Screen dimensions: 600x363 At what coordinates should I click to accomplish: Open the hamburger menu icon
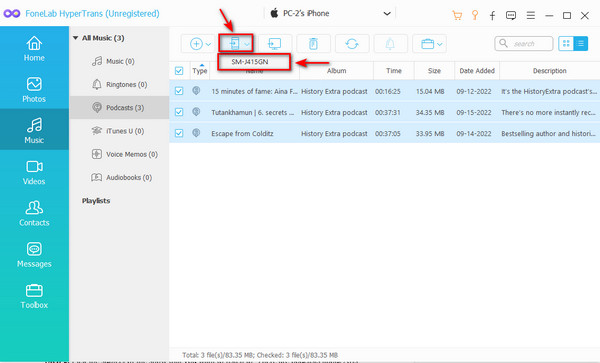click(531, 15)
